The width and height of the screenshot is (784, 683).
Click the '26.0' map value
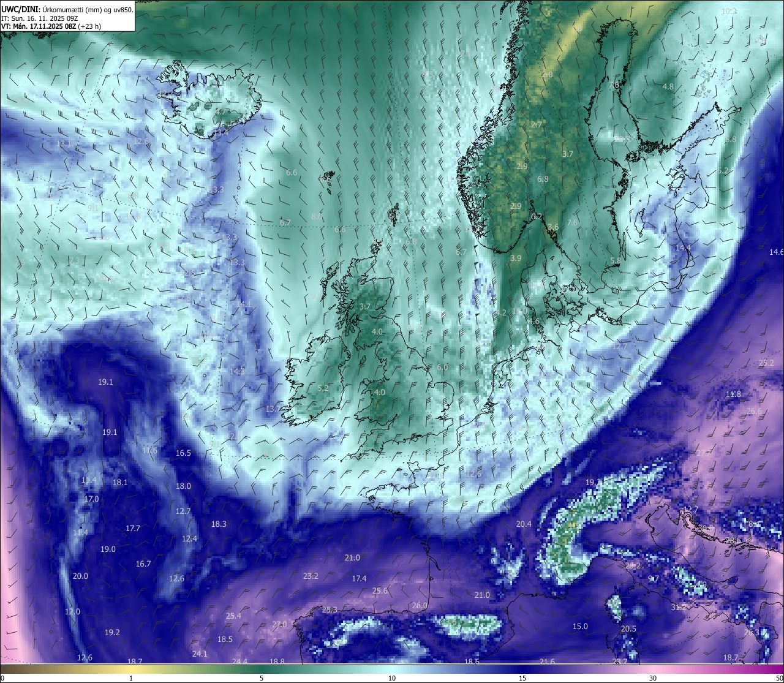[420, 605]
